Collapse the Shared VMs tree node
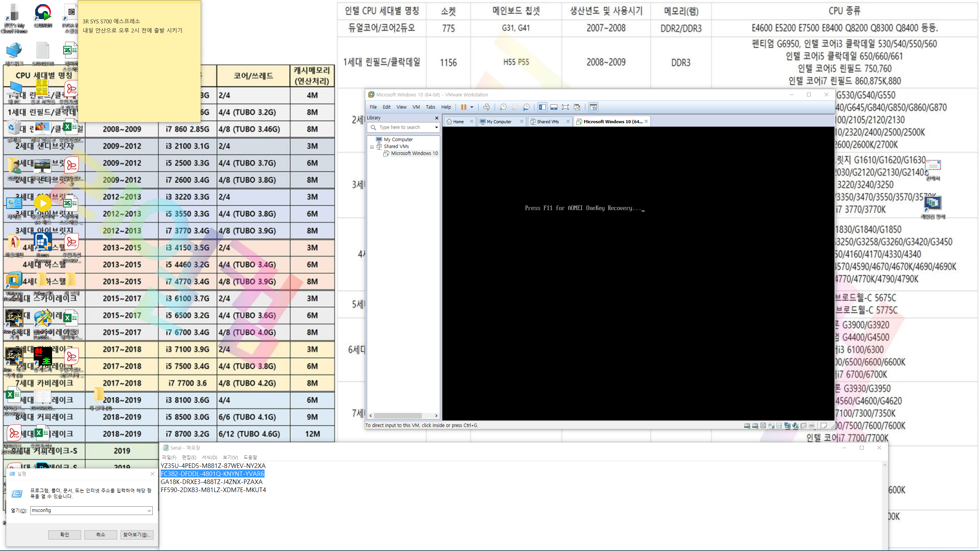980x551 pixels. point(372,147)
